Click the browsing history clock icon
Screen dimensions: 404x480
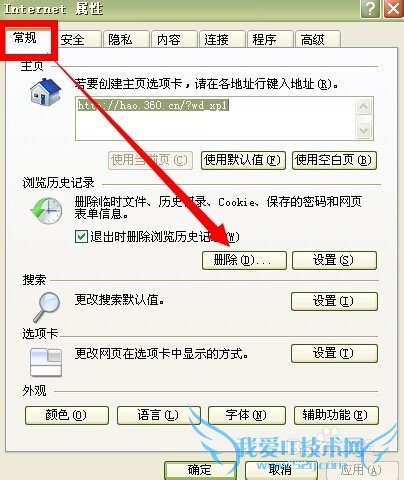point(46,211)
